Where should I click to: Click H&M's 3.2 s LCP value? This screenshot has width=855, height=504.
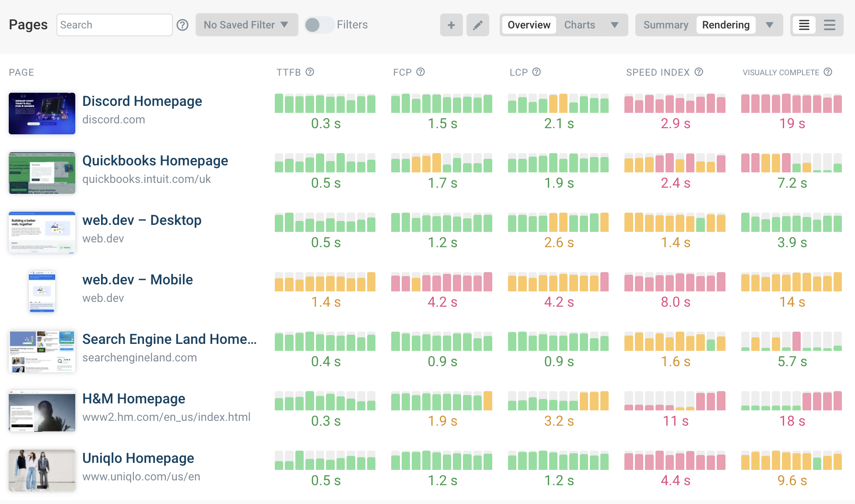click(x=559, y=421)
